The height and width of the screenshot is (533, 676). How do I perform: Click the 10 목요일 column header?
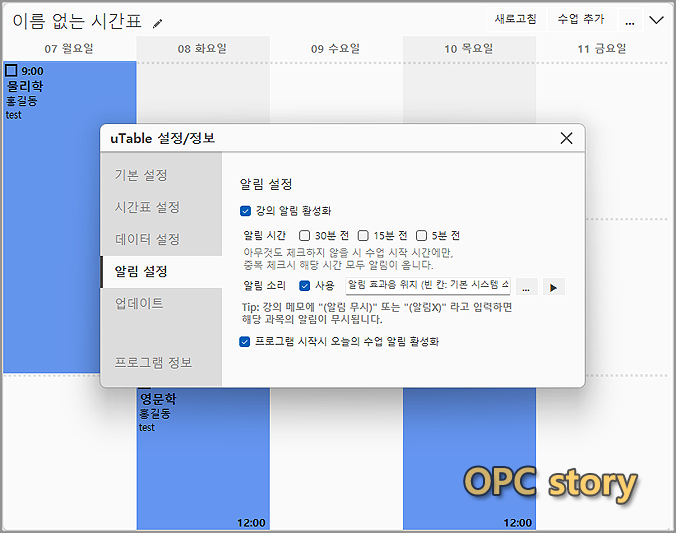[469, 49]
